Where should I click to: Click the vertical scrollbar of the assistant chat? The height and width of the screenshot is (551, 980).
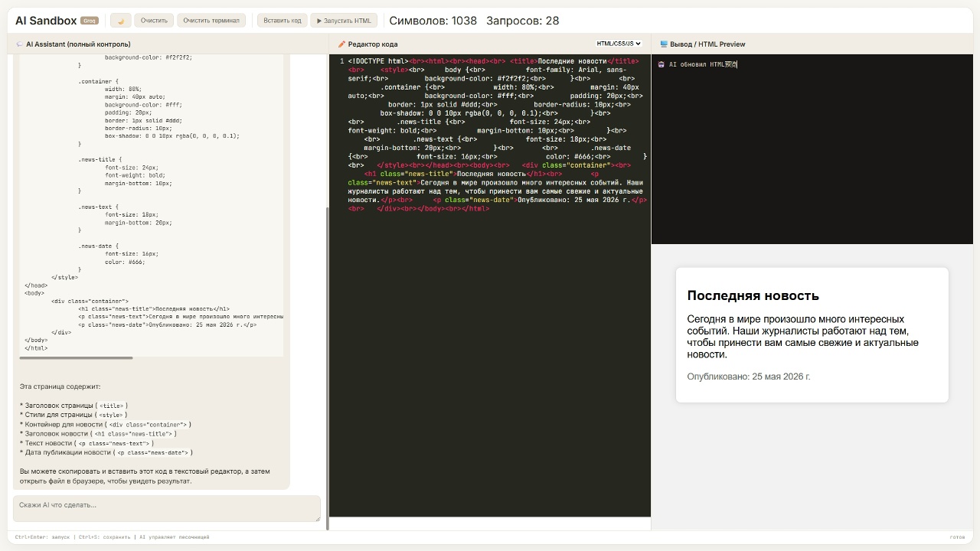tap(327, 367)
